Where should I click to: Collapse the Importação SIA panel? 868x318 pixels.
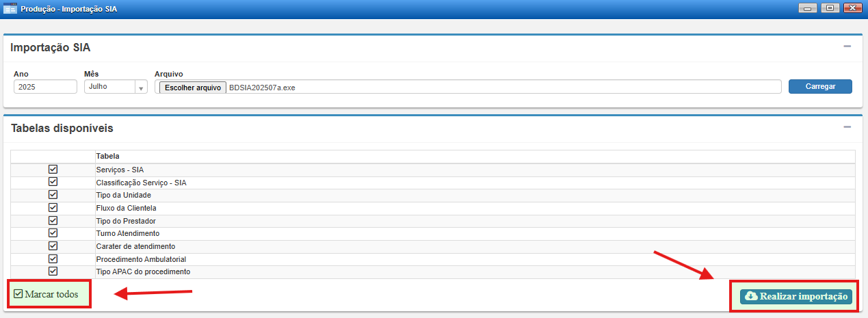click(847, 47)
